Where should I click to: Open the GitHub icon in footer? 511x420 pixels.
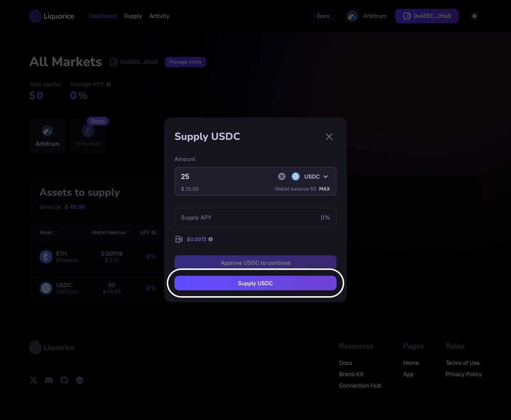point(64,380)
